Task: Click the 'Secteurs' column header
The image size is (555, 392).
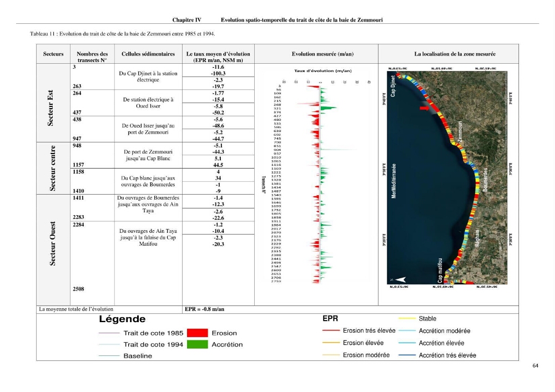Action: [x=53, y=54]
